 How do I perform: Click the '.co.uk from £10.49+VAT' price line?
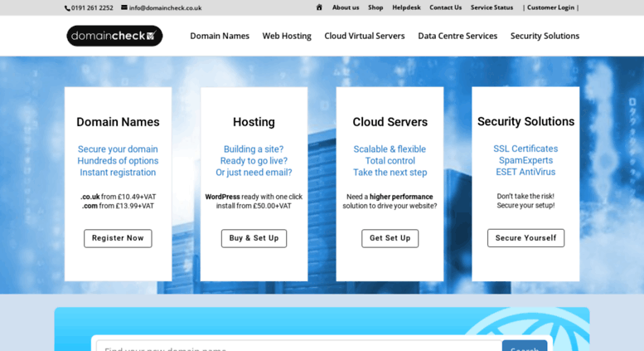coord(118,197)
